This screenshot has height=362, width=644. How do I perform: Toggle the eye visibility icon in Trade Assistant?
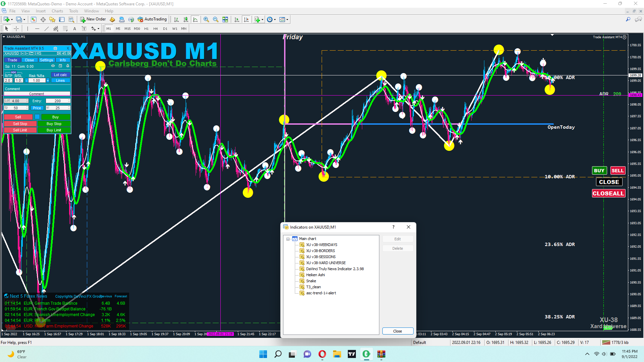pyautogui.click(x=53, y=66)
